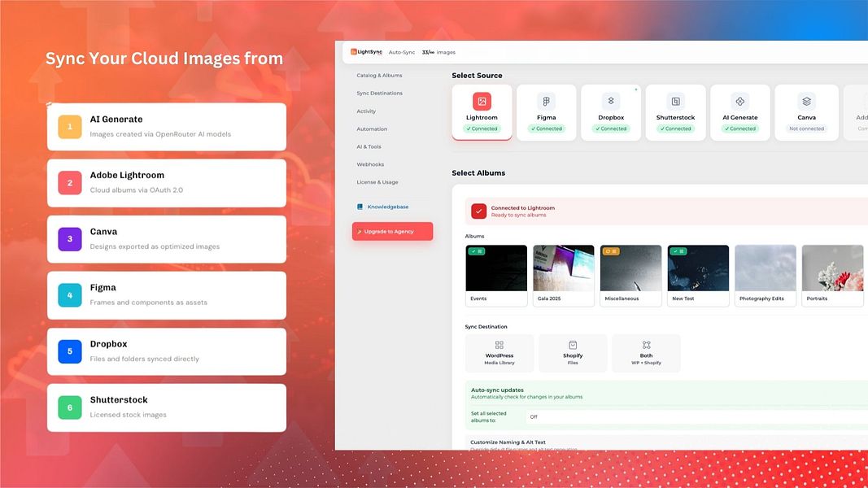Open Webhooks in the sidebar

click(x=370, y=164)
